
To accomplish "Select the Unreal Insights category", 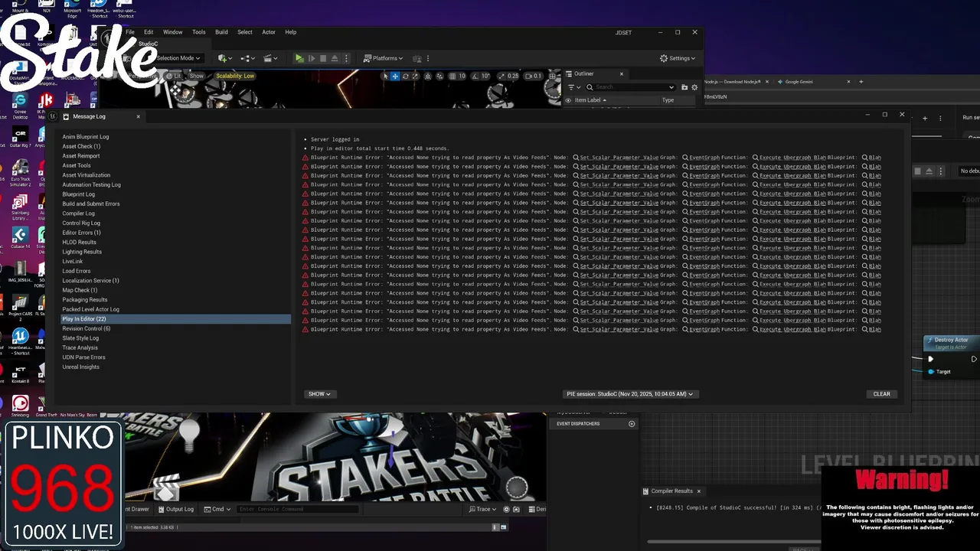I will click(80, 367).
